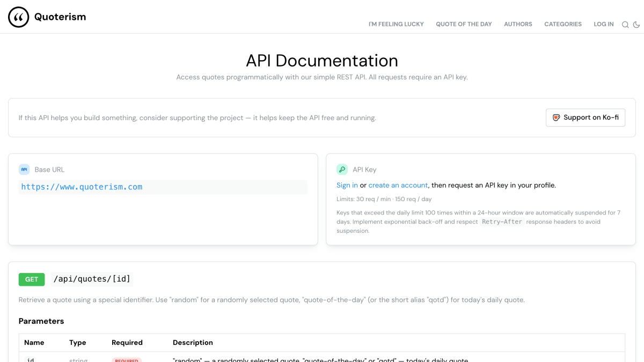
Task: Click the Quoterism brand name
Action: pyautogui.click(x=60, y=17)
